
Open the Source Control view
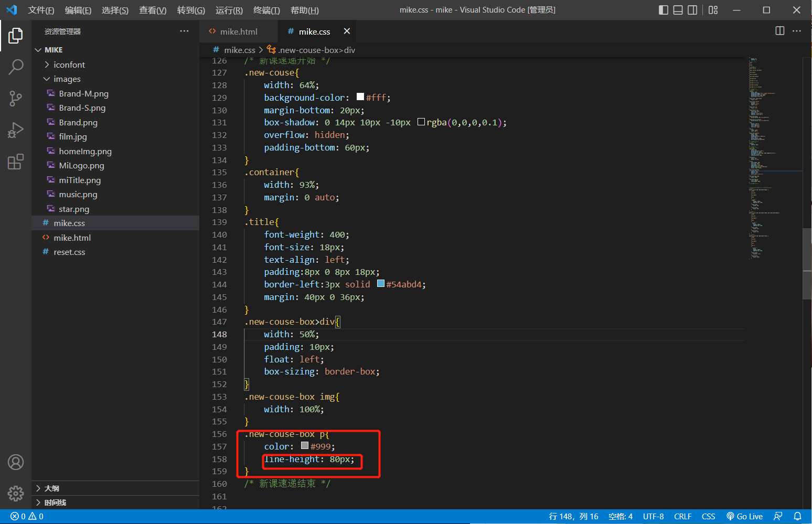16,98
